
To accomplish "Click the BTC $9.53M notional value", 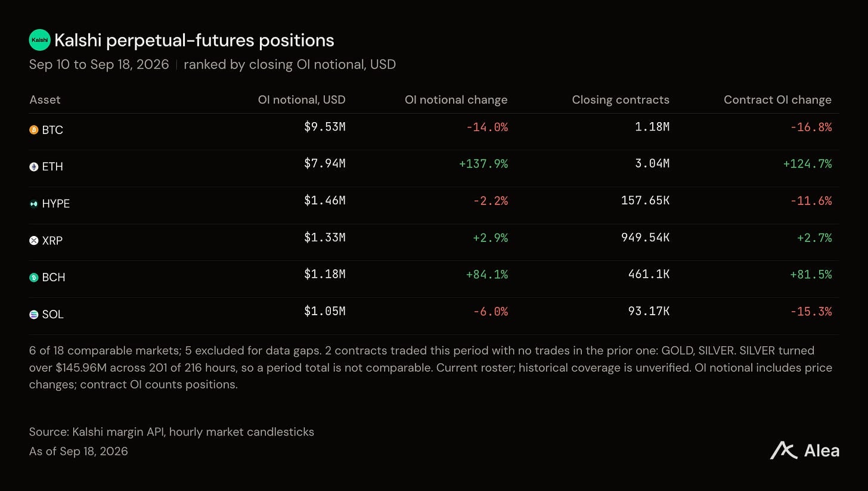I will click(x=325, y=127).
